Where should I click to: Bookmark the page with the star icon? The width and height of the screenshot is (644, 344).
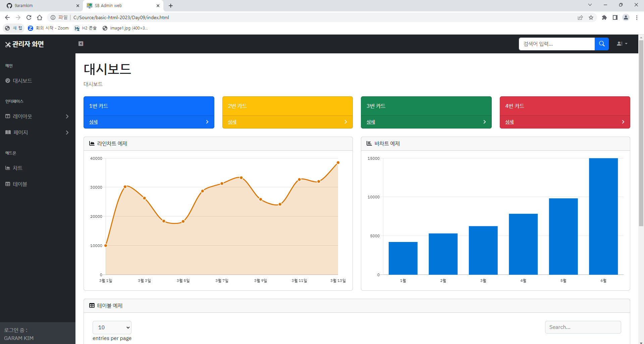[591, 17]
